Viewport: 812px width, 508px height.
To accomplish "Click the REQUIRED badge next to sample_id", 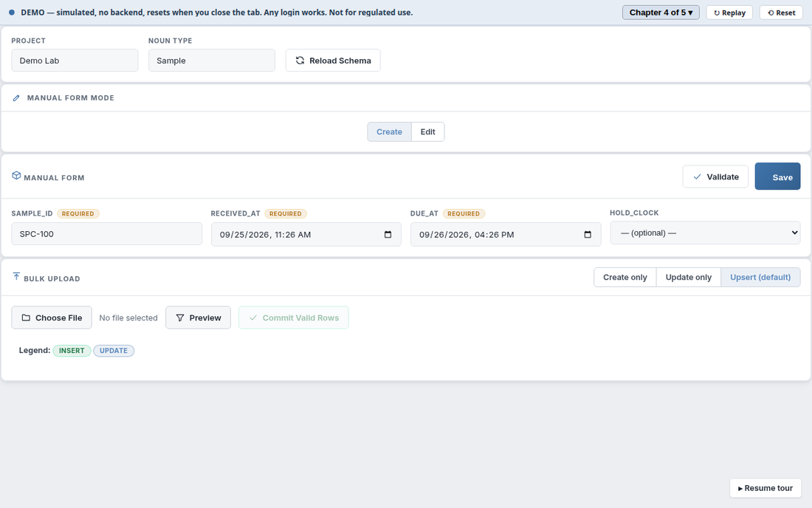I will 78,213.
